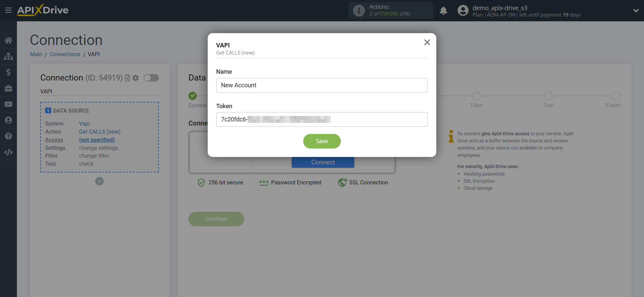Click the Token input field
The image size is (644, 297).
click(322, 119)
